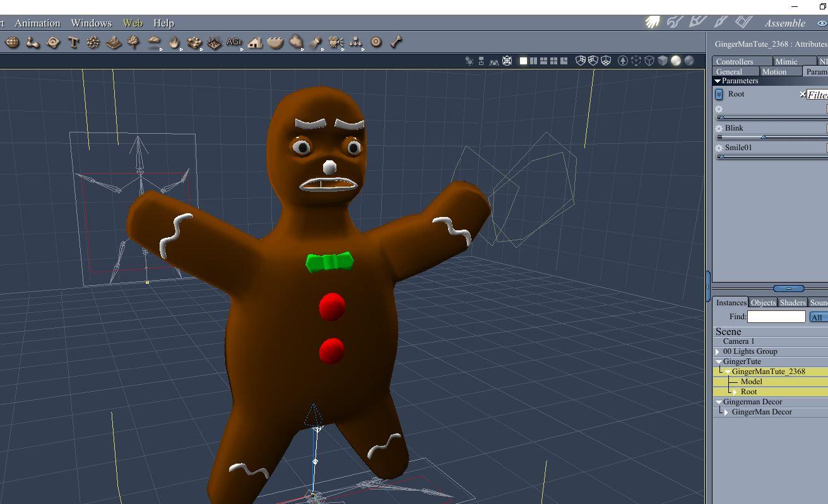Screen dimensions: 828x504
Task: Click the spline object icon
Action: pos(54,42)
